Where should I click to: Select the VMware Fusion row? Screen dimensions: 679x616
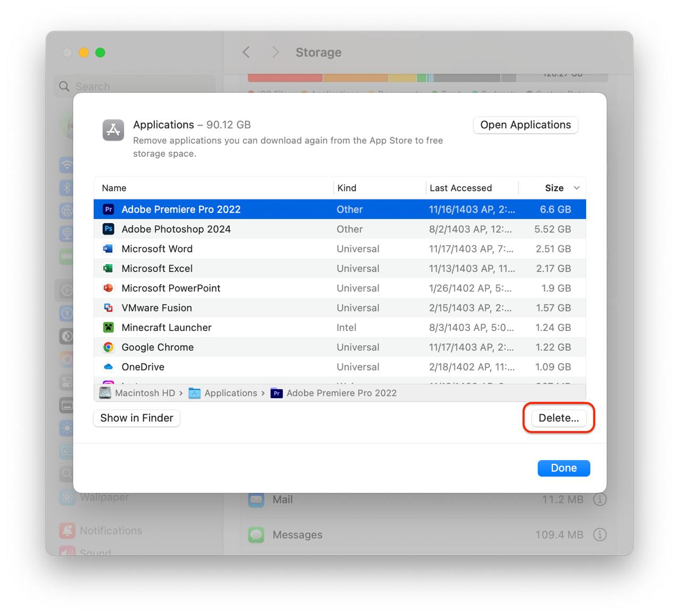pyautogui.click(x=340, y=307)
